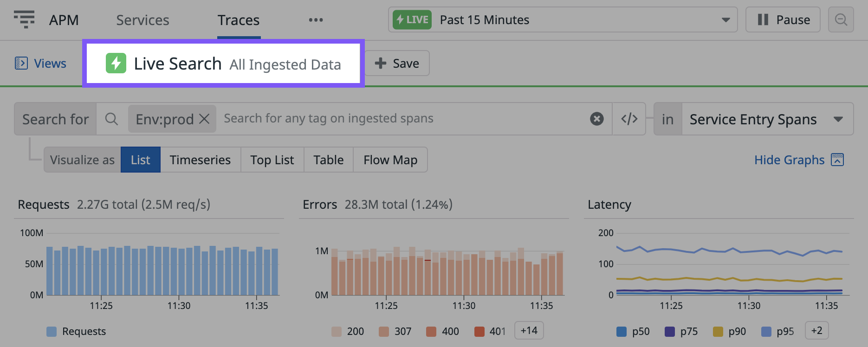Screen dimensions: 868x347
Task: Open the APM hamburger menu icon
Action: point(24,19)
